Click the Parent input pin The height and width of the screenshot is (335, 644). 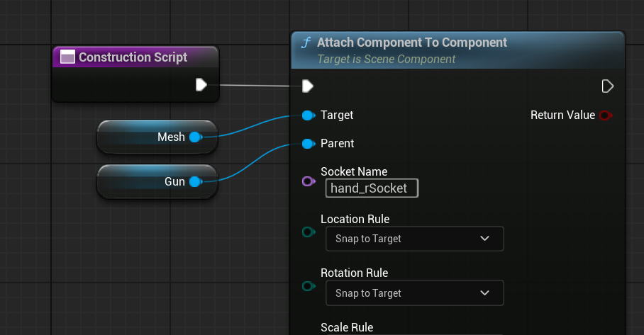pos(309,144)
